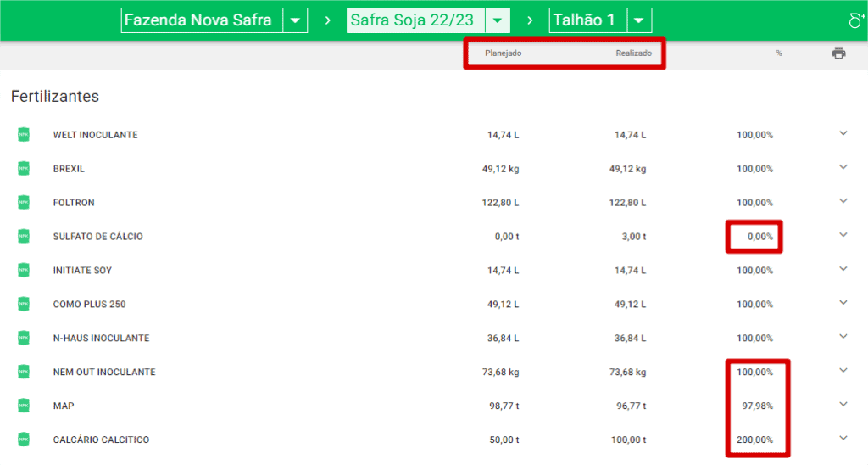Click the CALCÁRIO CALCITICO fertilizer icon
The width and height of the screenshot is (868, 465).
tap(24, 440)
